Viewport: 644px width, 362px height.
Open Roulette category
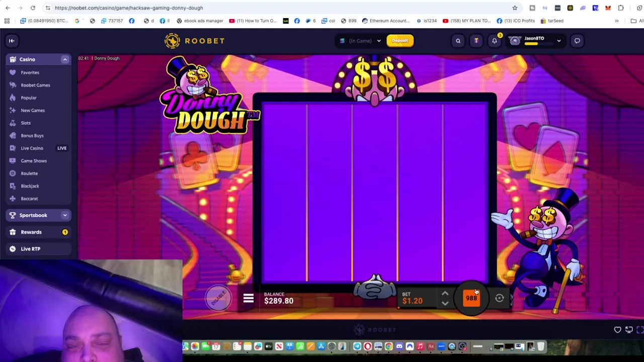click(29, 173)
